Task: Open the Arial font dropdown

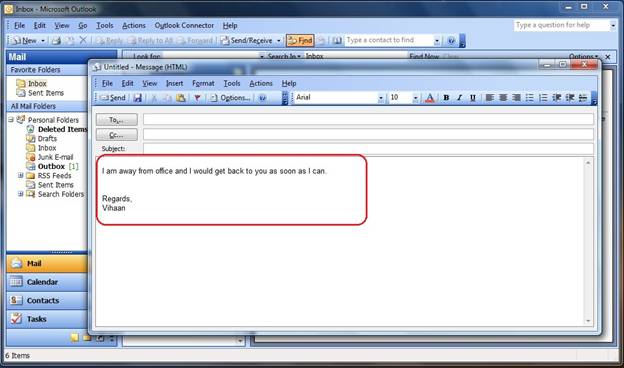Action: pyautogui.click(x=381, y=98)
